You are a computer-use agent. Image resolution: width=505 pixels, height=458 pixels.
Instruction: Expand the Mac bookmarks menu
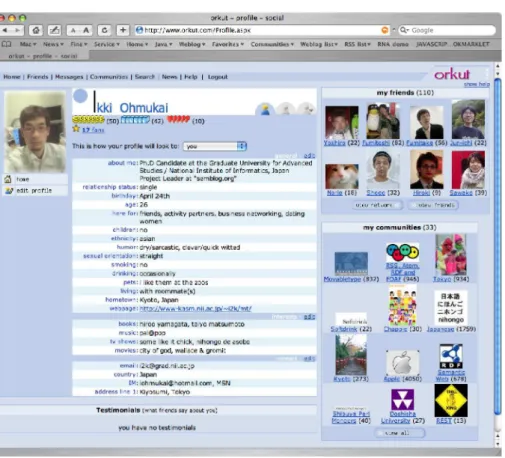click(28, 44)
